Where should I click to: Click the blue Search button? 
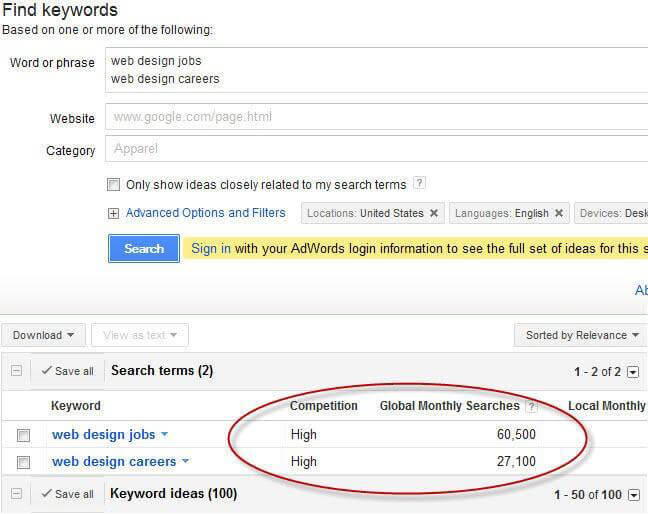pos(143,249)
